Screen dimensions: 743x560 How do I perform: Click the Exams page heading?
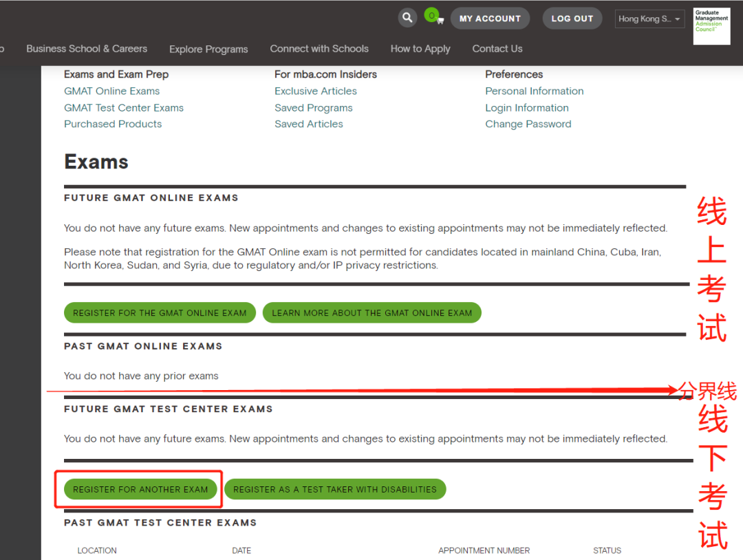tap(96, 162)
